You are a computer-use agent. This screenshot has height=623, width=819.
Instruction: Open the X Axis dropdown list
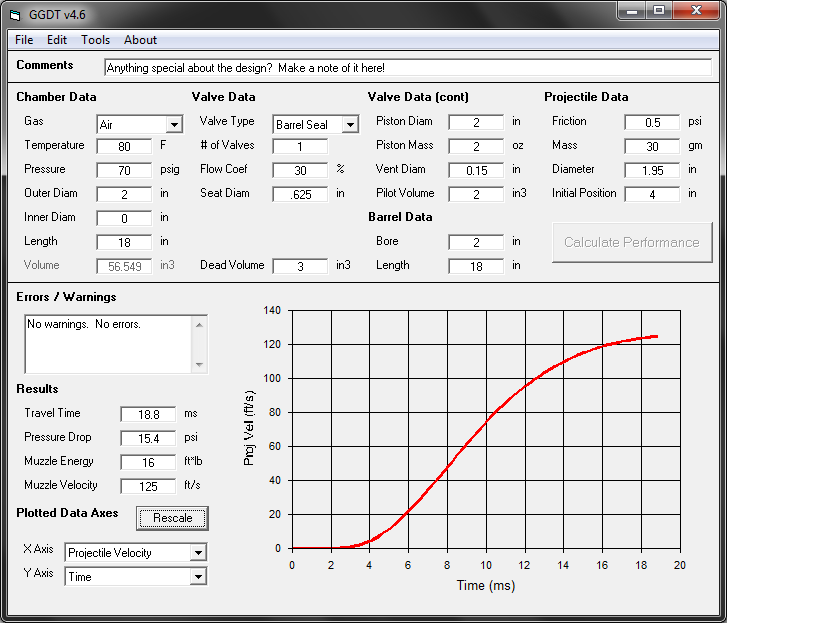[x=198, y=553]
